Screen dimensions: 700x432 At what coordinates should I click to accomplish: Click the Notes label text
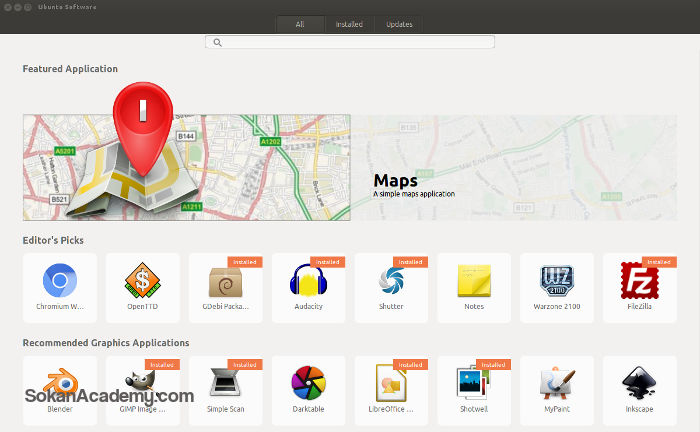pos(474,307)
